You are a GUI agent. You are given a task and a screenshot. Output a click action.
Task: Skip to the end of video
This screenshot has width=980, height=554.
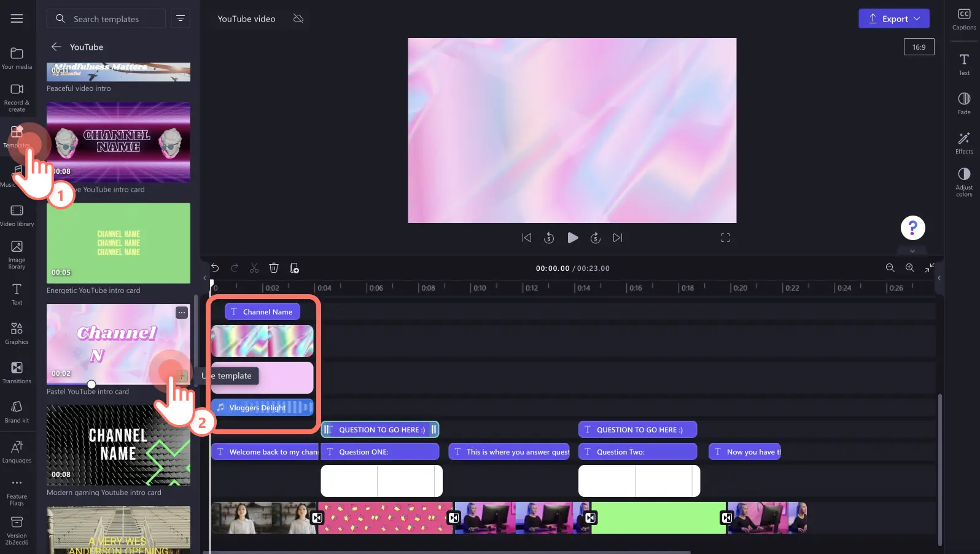coord(618,238)
